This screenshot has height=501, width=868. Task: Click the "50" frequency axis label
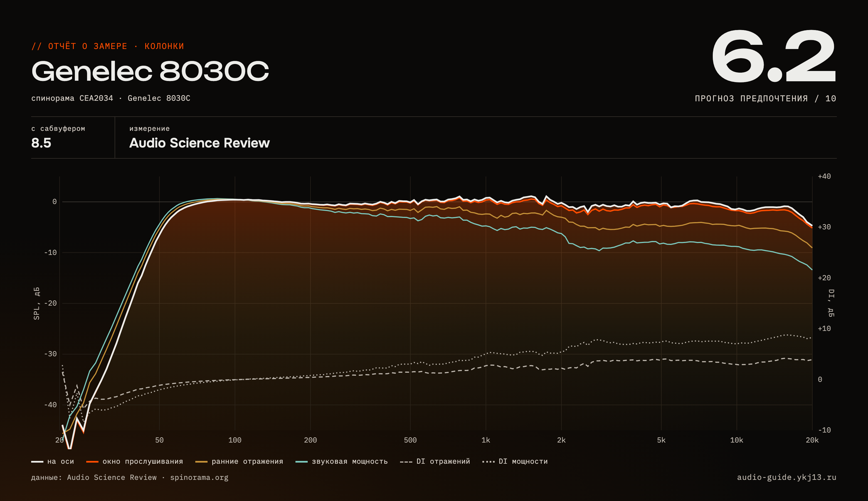point(159,440)
